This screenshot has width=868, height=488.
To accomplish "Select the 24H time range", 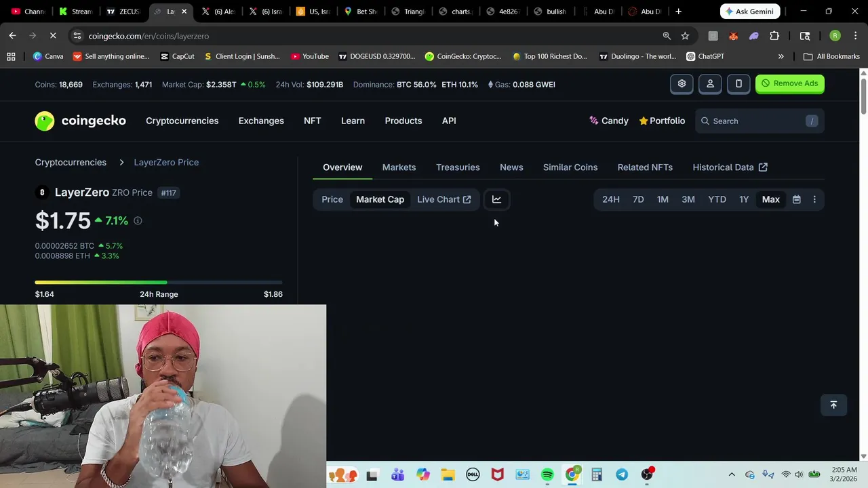I will (611, 199).
